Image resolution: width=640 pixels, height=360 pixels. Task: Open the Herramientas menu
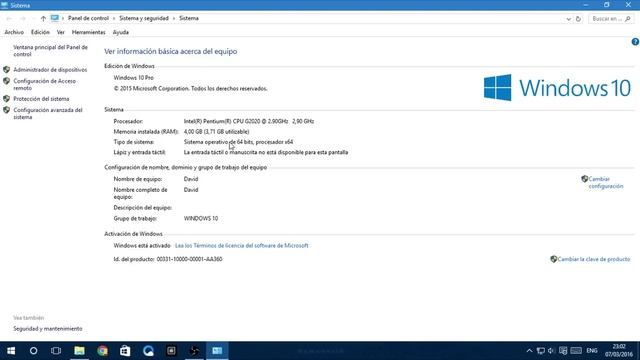tap(89, 32)
